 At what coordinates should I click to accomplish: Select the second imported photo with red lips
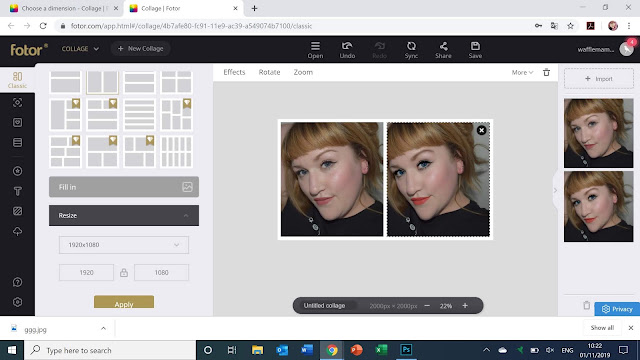(598, 207)
